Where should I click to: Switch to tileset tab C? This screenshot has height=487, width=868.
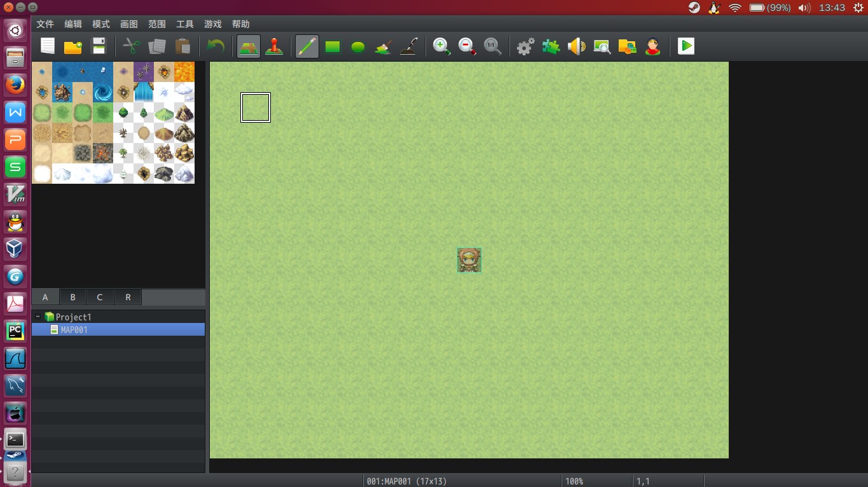(100, 297)
